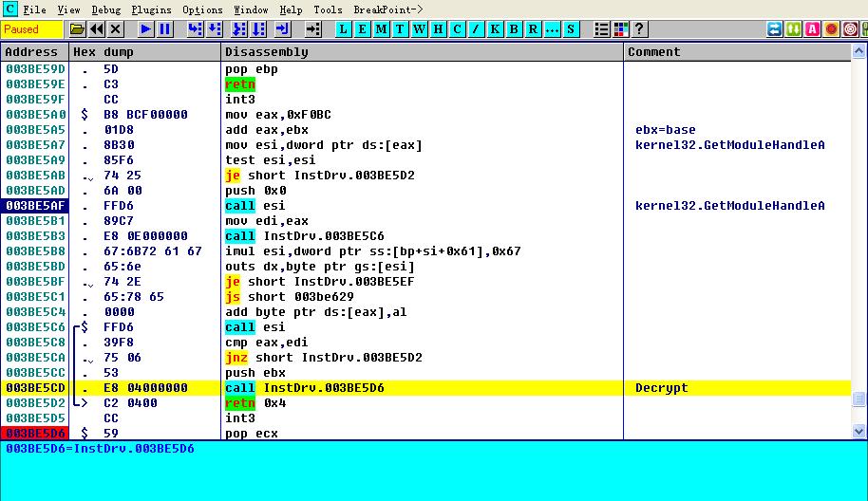
Task: Click the Comment column header
Action: click(737, 52)
